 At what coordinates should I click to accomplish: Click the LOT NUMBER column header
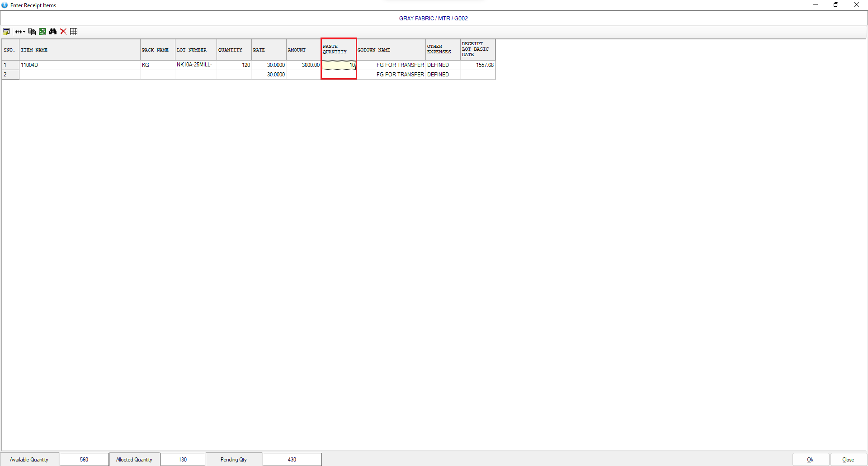[196, 50]
